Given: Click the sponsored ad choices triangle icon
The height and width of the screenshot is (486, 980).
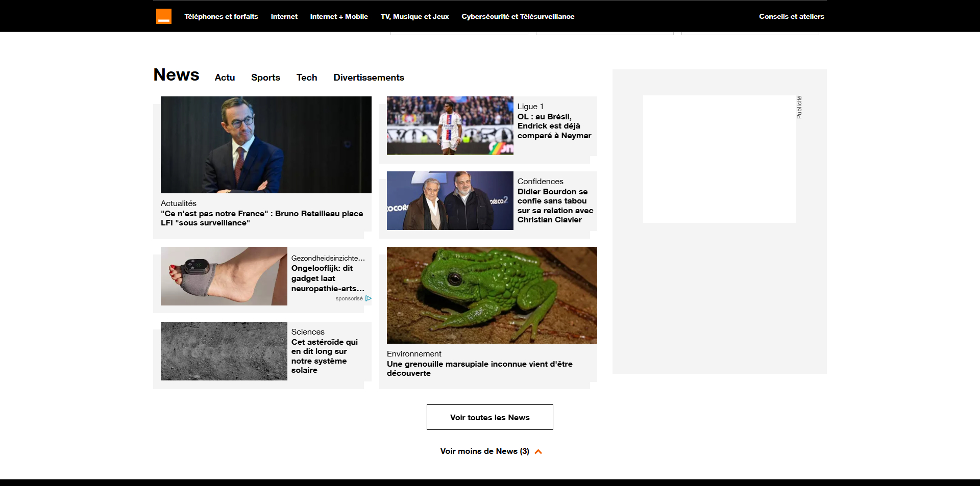Looking at the screenshot, I should coord(369,298).
